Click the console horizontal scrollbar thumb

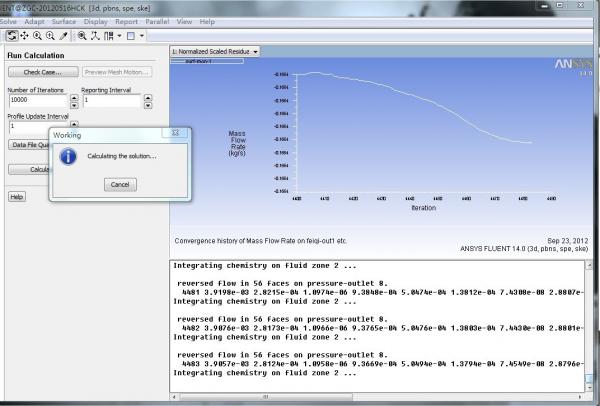point(266,397)
